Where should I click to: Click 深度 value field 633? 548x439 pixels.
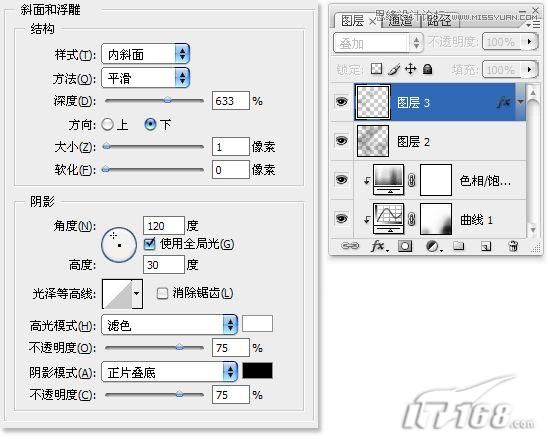pos(231,101)
